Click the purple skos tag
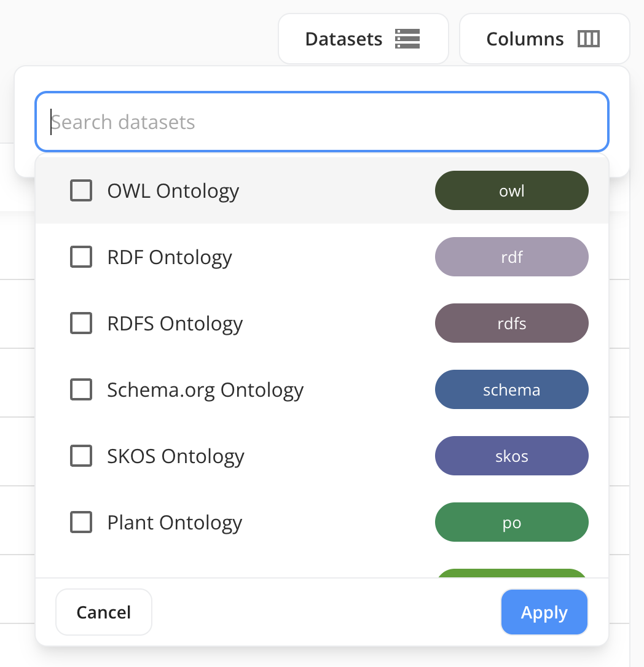 point(511,456)
